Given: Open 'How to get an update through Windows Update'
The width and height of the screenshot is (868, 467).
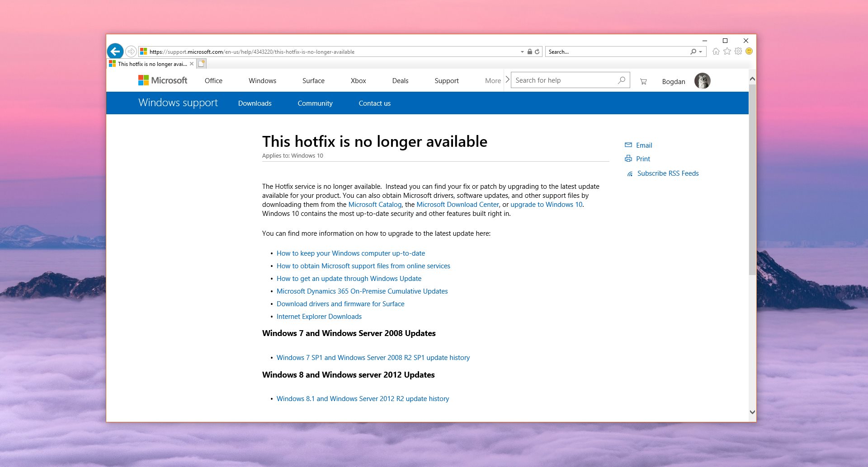Looking at the screenshot, I should point(349,279).
